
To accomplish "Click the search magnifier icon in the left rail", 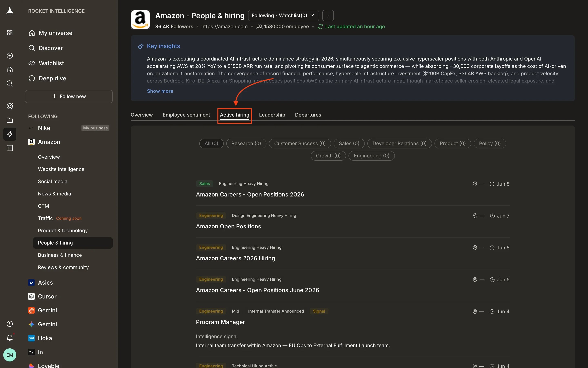I will (x=10, y=83).
